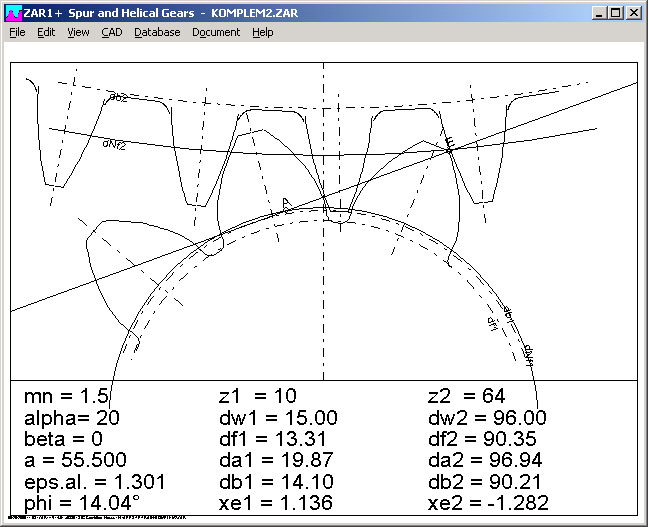
Task: Click the dNf2 curve label in drawing
Action: (x=115, y=143)
